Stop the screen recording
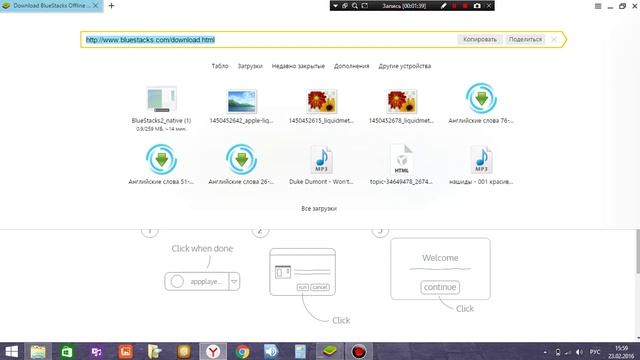 (465, 6)
